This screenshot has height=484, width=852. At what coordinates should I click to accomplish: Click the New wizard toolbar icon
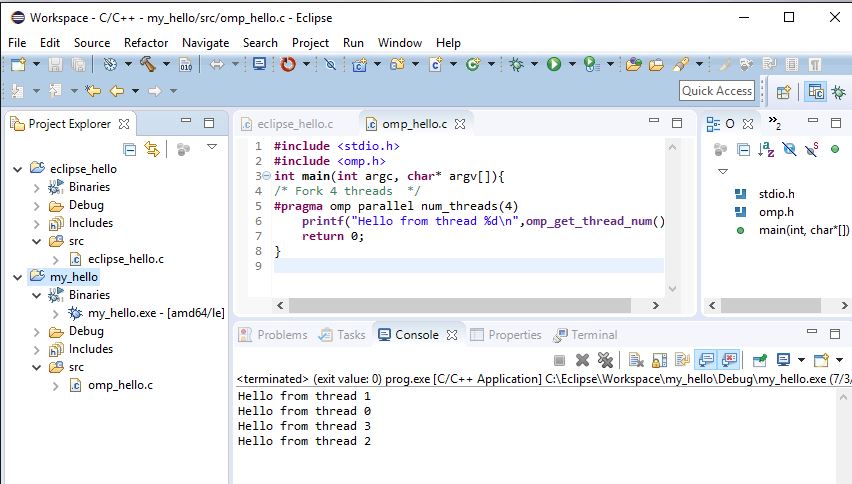tap(18, 65)
